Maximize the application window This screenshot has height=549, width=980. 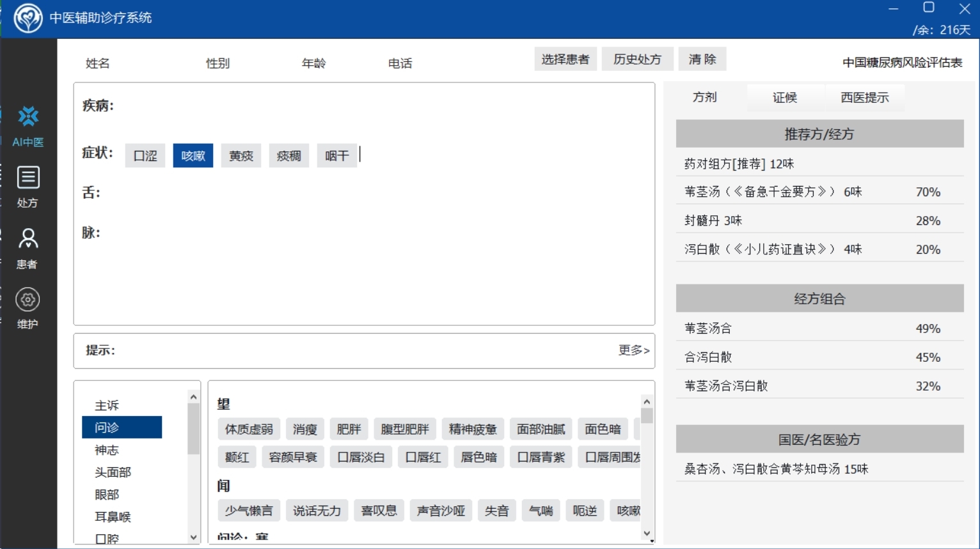point(929,8)
